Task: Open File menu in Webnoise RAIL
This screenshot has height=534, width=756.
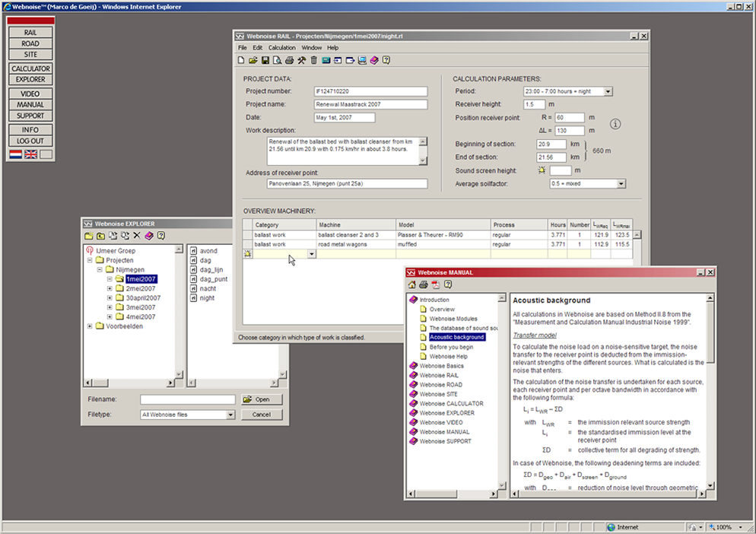Action: pos(243,48)
